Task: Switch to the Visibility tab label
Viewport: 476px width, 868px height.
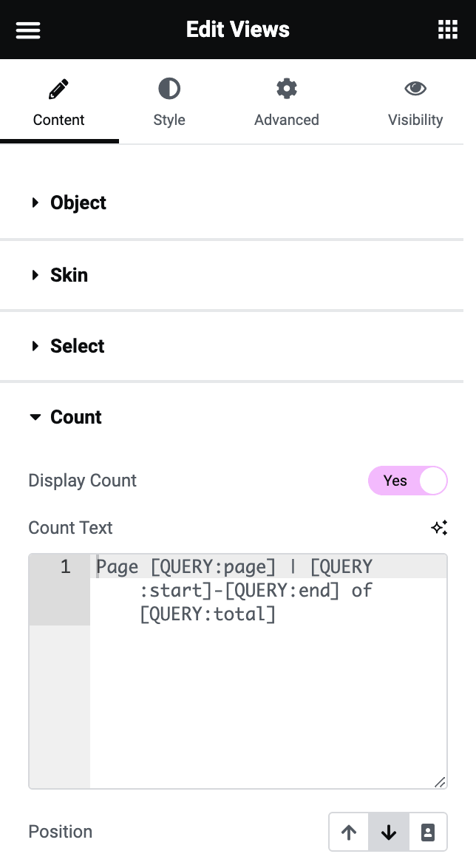Action: pos(415,120)
